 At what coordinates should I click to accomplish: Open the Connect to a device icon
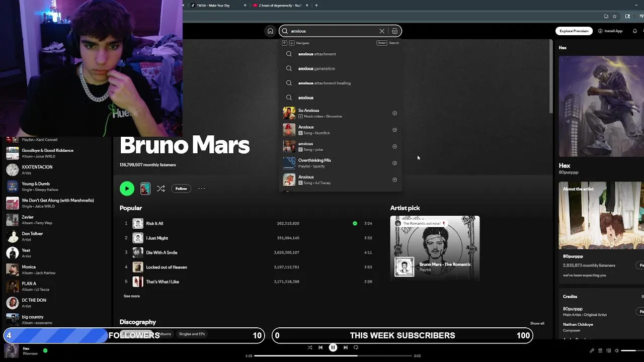click(609, 350)
